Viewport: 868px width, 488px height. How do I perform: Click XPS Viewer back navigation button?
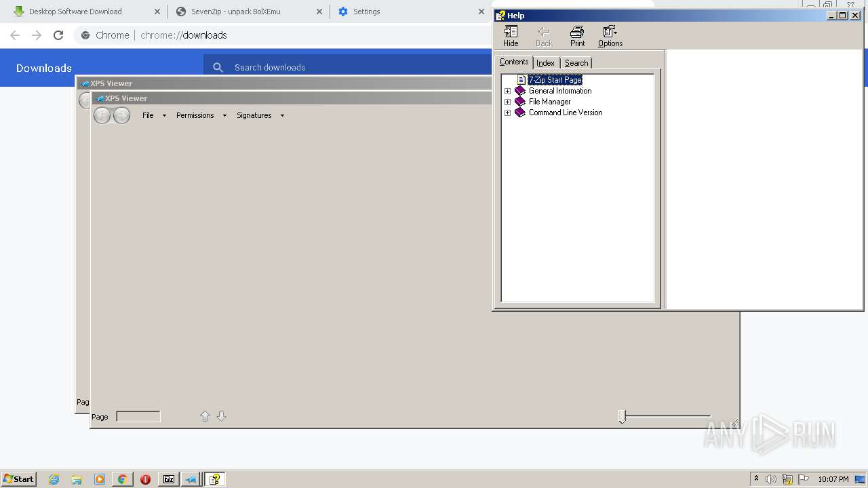(102, 115)
